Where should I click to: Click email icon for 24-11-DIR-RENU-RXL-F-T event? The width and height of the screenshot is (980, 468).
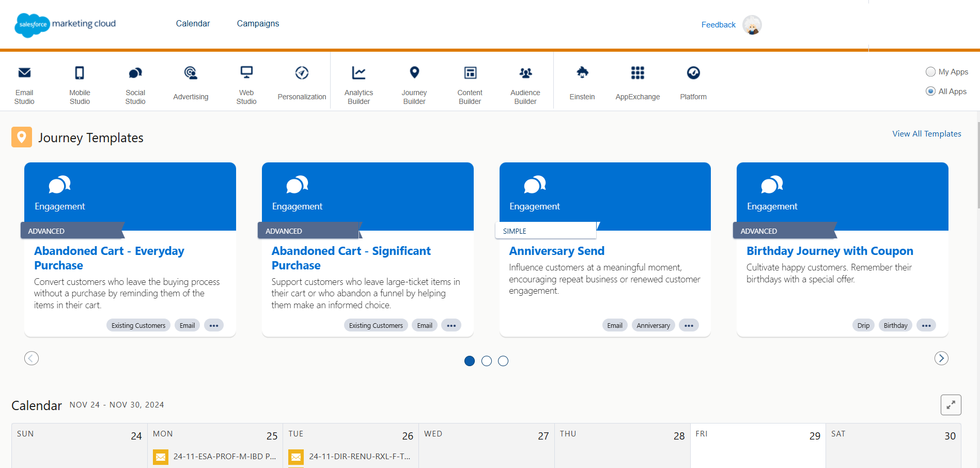click(296, 457)
